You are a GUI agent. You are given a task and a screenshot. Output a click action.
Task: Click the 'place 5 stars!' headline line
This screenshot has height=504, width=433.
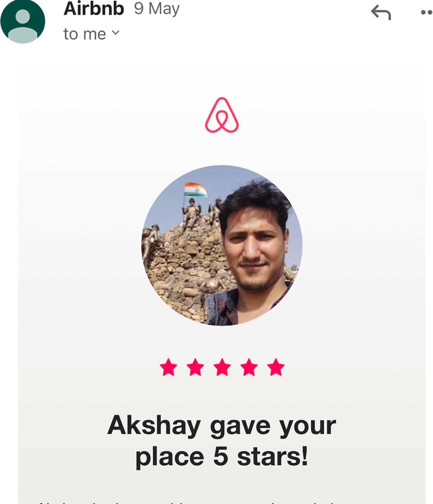tap(222, 457)
